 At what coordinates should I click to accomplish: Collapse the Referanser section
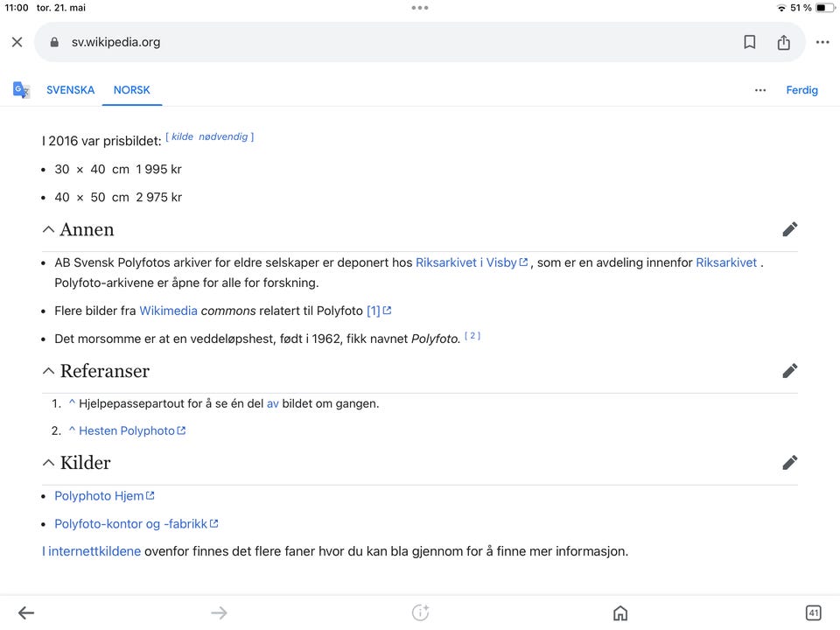point(48,371)
